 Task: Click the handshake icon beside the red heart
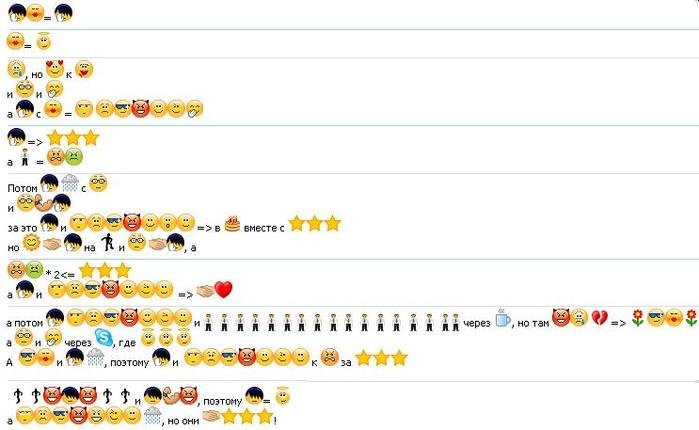205,291
